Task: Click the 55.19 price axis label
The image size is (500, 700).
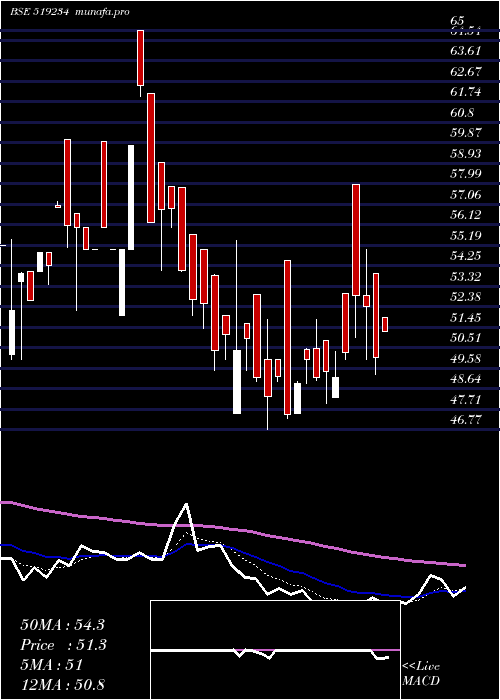Action: pos(466,235)
